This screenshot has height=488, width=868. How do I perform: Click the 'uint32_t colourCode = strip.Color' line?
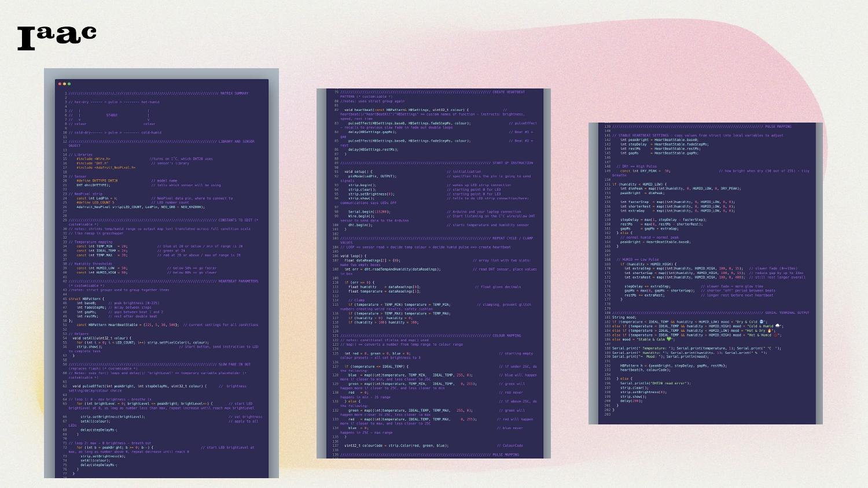pyautogui.click(x=396, y=446)
